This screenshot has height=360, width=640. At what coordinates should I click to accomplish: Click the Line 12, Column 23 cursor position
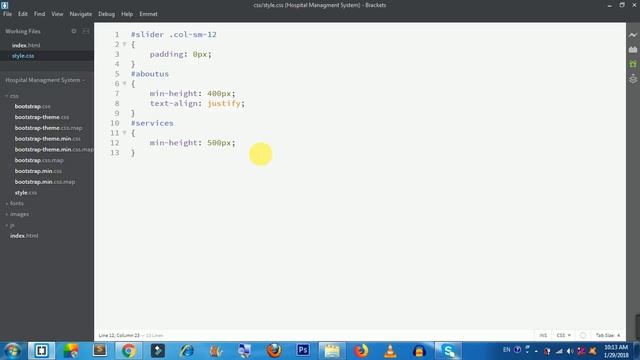point(119,336)
